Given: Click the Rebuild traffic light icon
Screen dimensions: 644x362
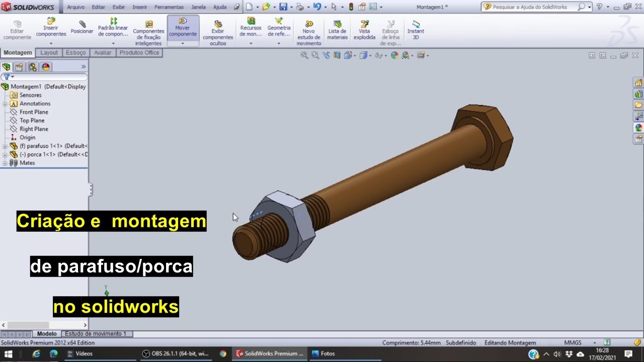Looking at the screenshot, I should click(x=351, y=7).
